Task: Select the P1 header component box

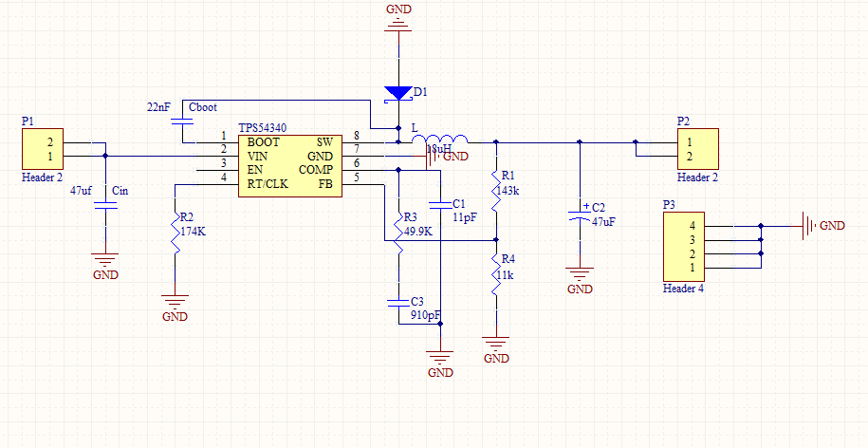Action: [43, 149]
